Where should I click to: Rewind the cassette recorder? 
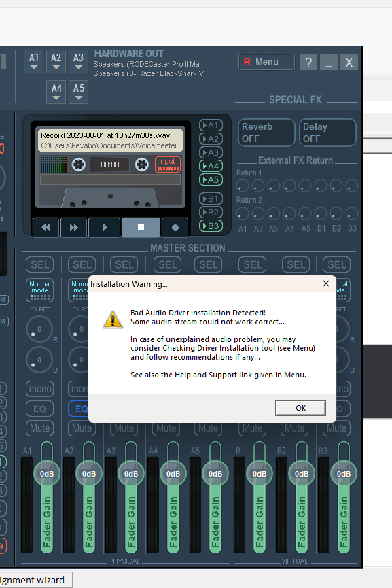pos(46,228)
